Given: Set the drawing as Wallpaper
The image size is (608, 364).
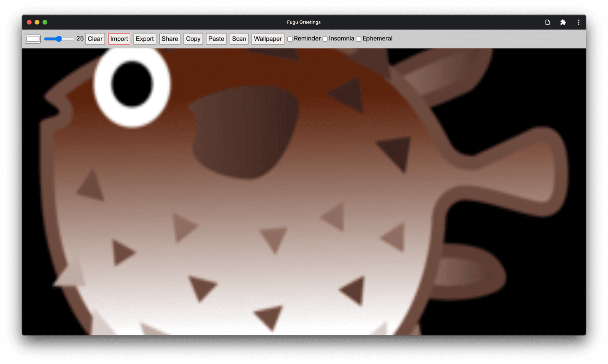Looking at the screenshot, I should click(268, 39).
